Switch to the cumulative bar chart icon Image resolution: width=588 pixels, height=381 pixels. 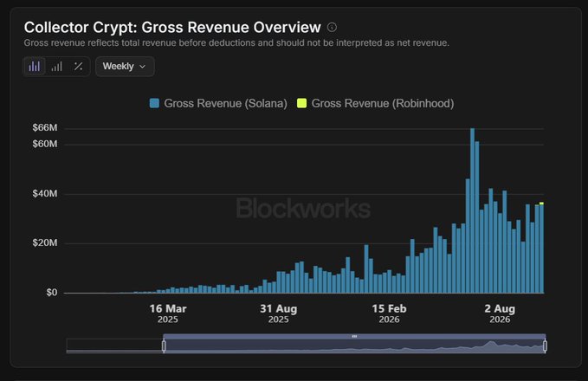click(x=56, y=67)
